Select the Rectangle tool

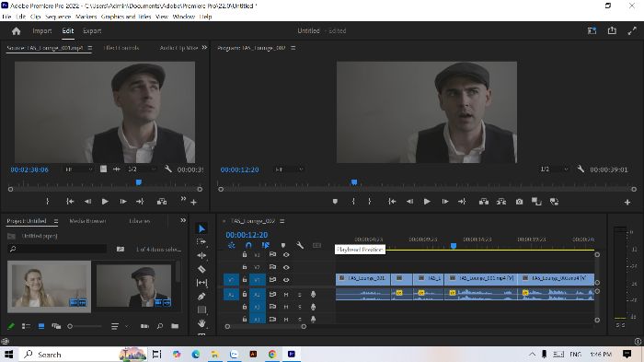201,309
